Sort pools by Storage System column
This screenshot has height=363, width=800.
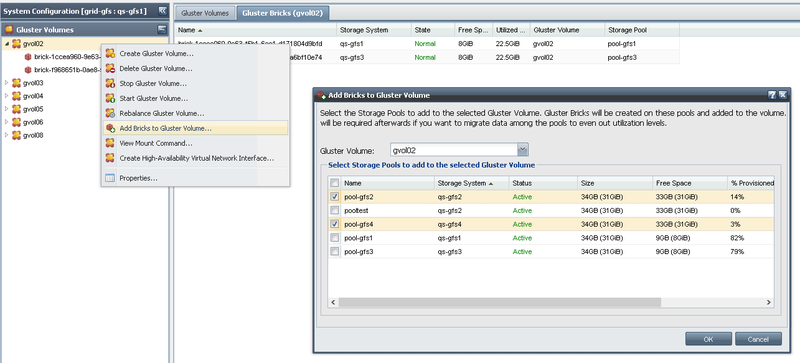tap(471, 183)
